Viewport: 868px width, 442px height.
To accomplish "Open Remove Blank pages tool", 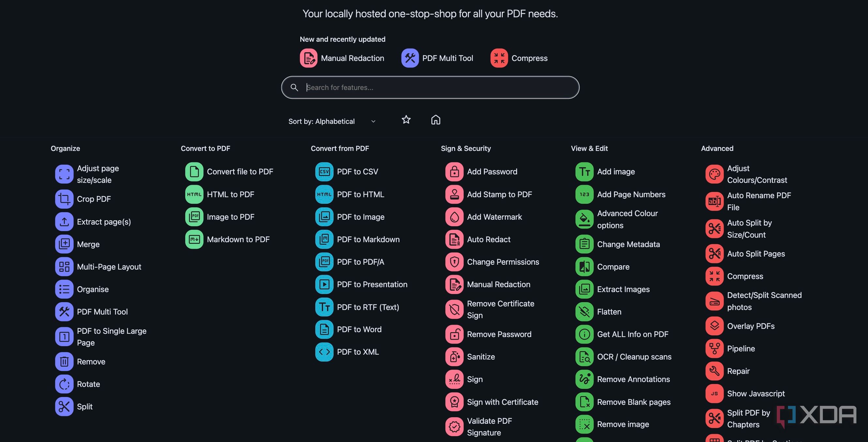I will [x=634, y=402].
